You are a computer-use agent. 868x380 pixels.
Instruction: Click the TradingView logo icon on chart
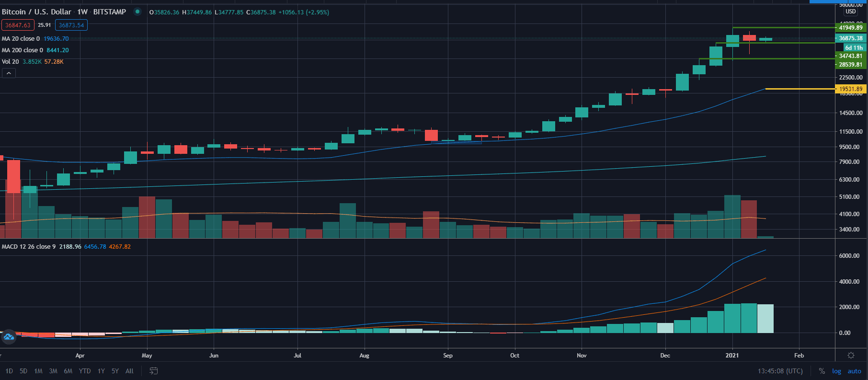pos(9,337)
